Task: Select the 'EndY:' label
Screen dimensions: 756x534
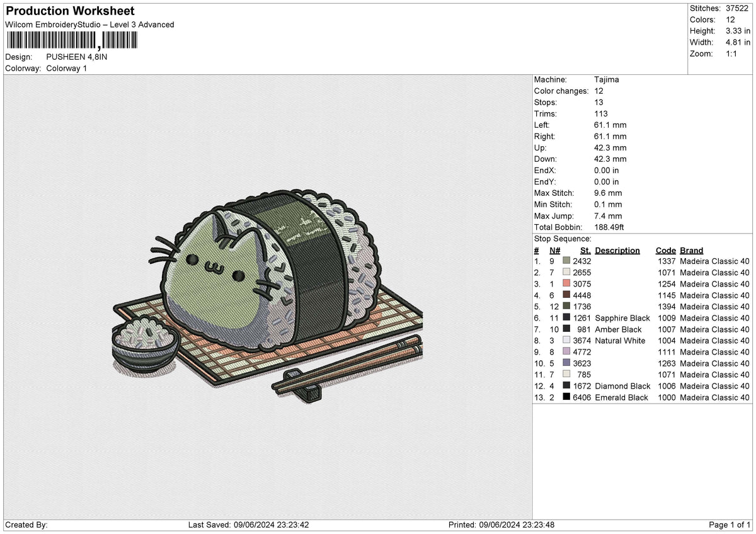Action: (545, 182)
